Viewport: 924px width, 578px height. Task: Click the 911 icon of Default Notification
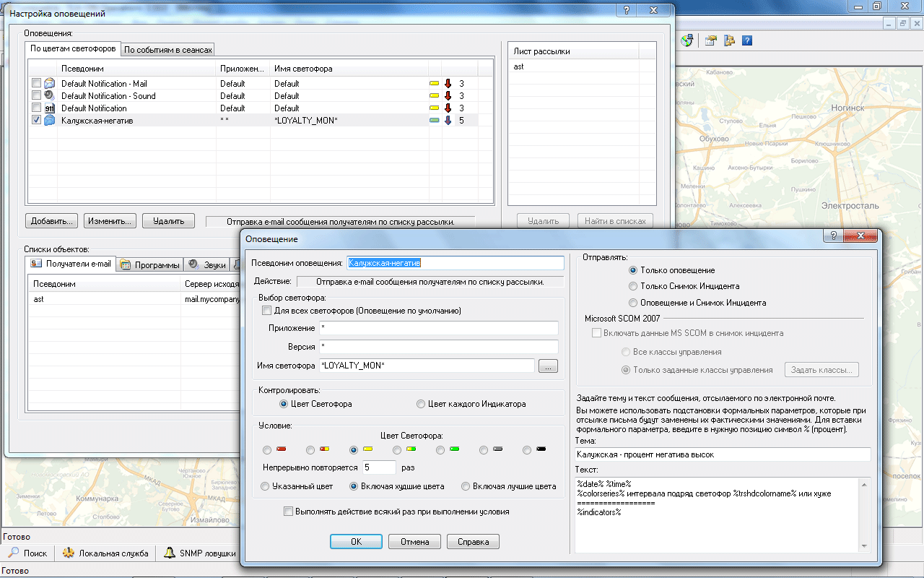point(49,108)
